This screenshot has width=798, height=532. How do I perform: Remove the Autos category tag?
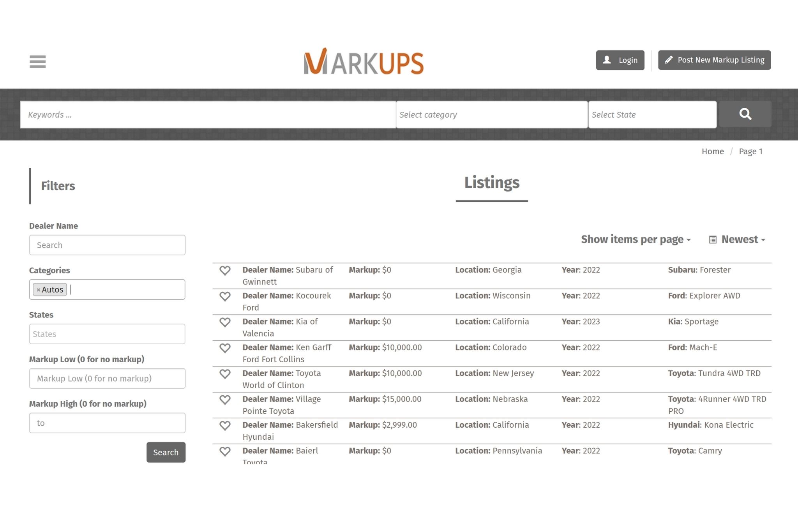click(x=38, y=290)
